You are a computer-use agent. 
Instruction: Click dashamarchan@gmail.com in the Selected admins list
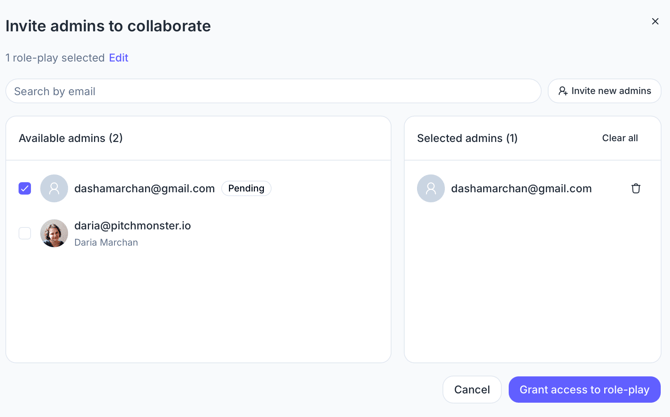tap(521, 188)
